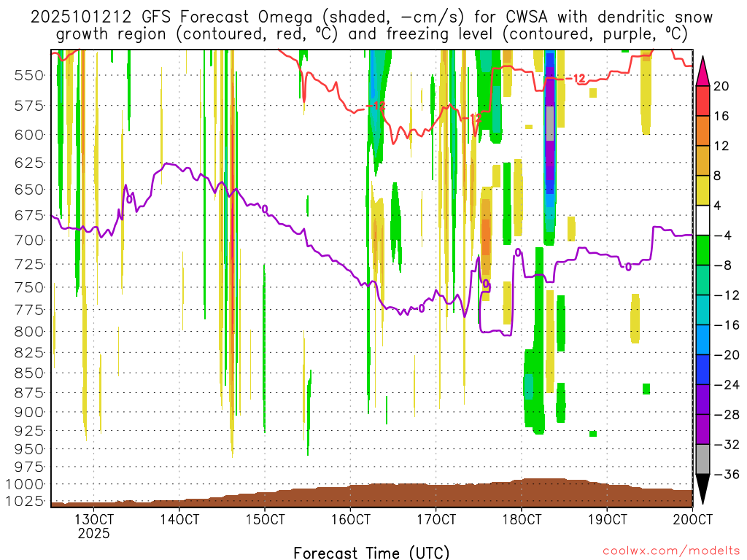Click the -12 contour label near 190CT

[576, 79]
